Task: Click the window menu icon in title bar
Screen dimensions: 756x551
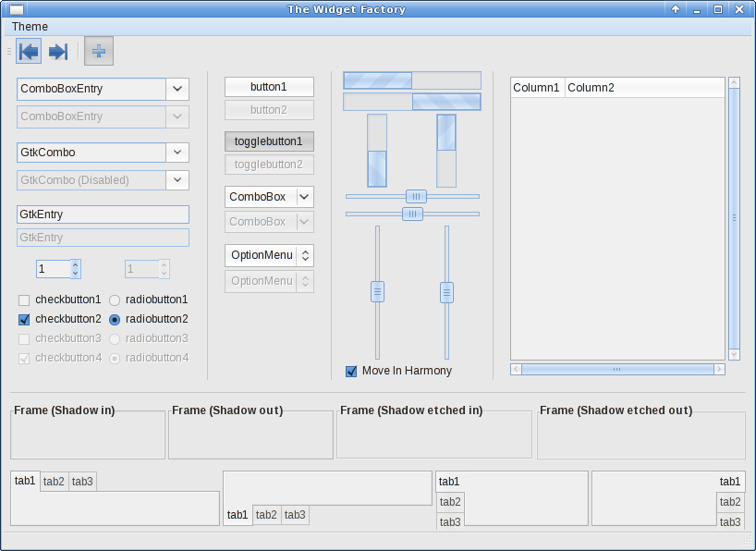Action: tap(17, 9)
